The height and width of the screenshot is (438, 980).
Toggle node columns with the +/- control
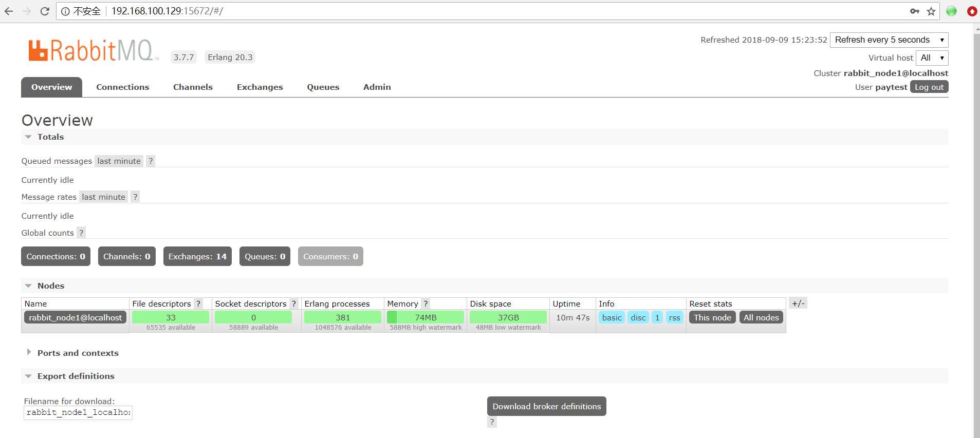[x=798, y=303]
